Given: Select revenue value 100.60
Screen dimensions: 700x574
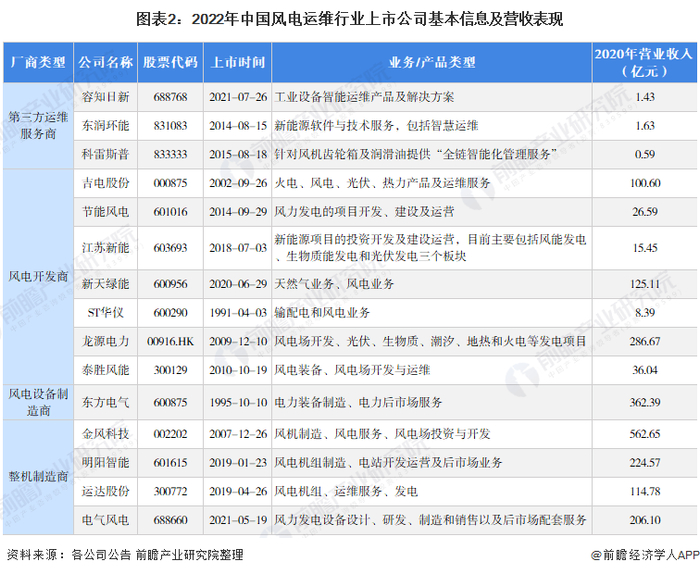Looking at the screenshot, I should (x=645, y=183).
